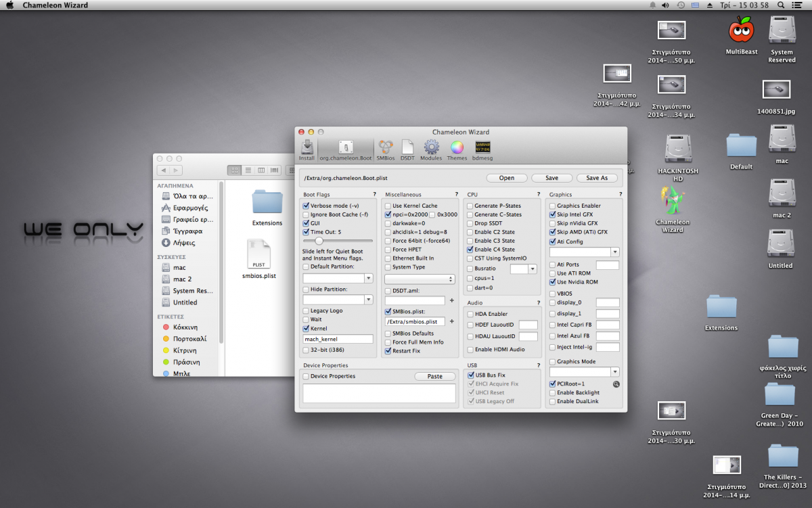Screen dimensions: 812x508
Task: Click the Open button
Action: point(507,178)
